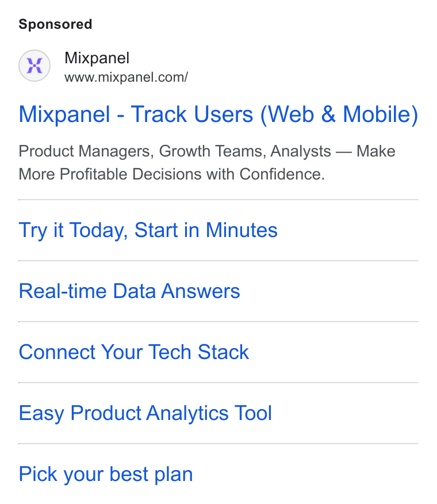Viewport: 437px width, 504px height.
Task: Click the word Tool in the analytics sitelink
Action: [253, 413]
